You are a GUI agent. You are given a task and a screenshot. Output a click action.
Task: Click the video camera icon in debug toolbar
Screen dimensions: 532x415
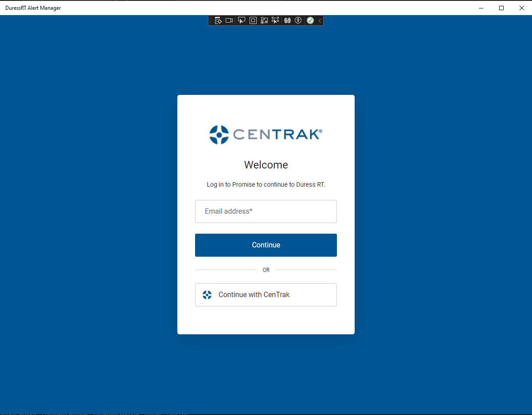pos(229,20)
